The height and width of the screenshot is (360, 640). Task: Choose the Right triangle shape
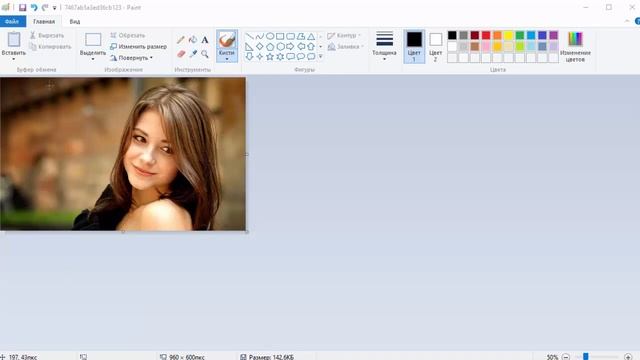(249, 47)
